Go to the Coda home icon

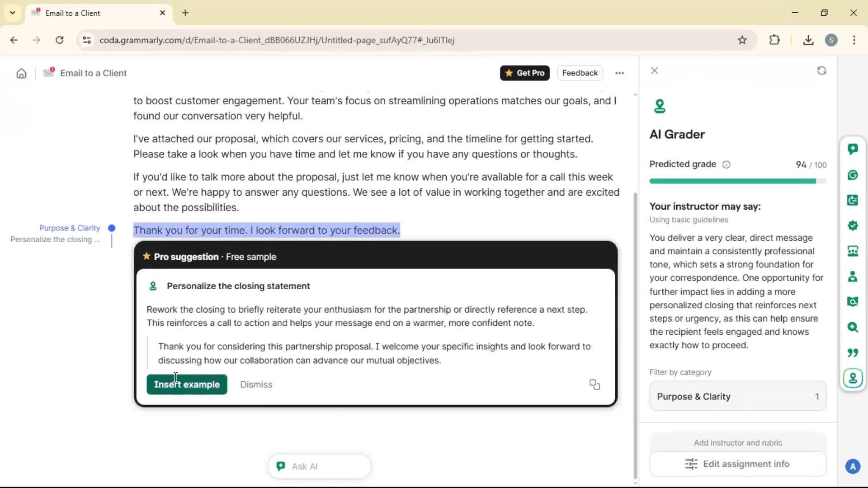(x=21, y=73)
